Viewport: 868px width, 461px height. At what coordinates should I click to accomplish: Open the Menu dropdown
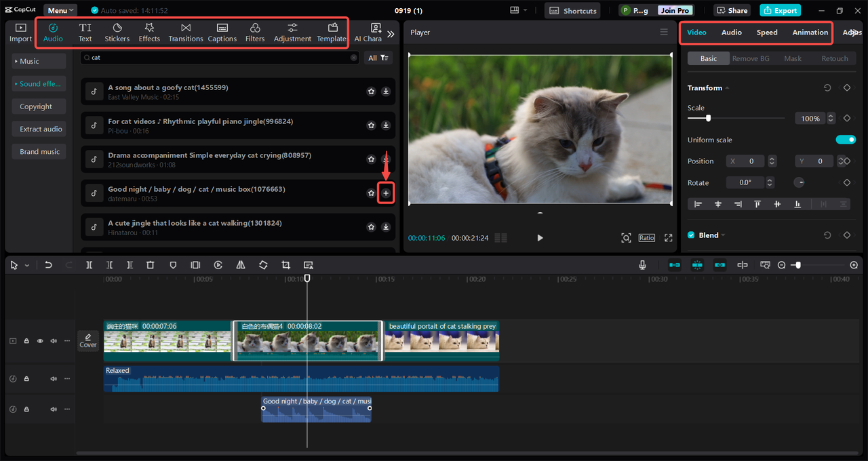pyautogui.click(x=60, y=11)
